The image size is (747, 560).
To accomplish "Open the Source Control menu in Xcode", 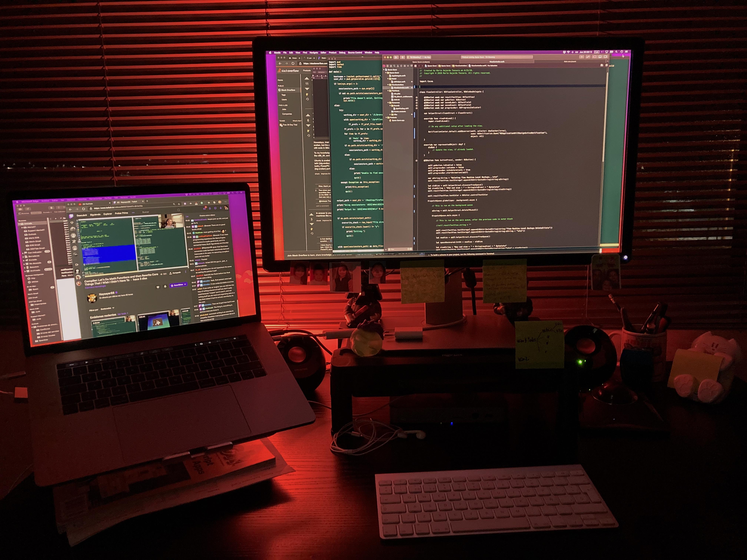I will coord(355,52).
